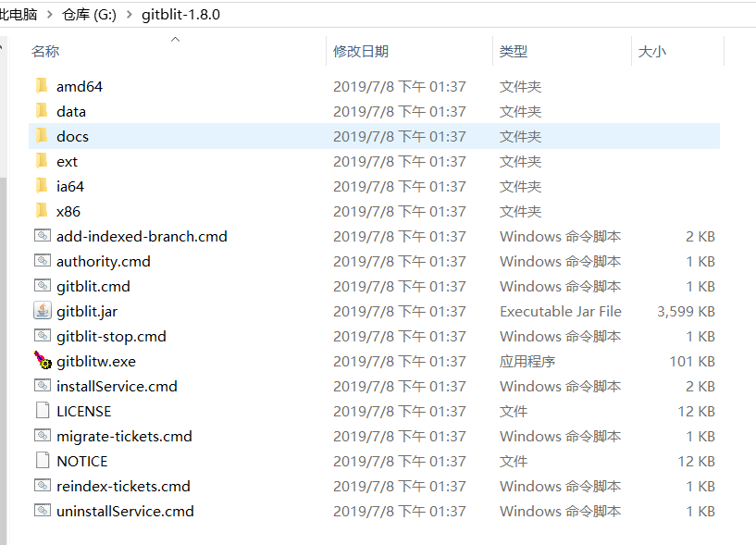
Task: Select file name LICENSE
Action: 84,412
